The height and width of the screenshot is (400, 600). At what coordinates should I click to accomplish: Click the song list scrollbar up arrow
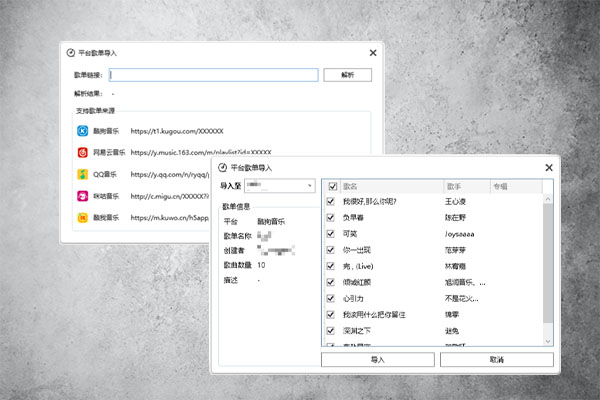click(x=548, y=199)
